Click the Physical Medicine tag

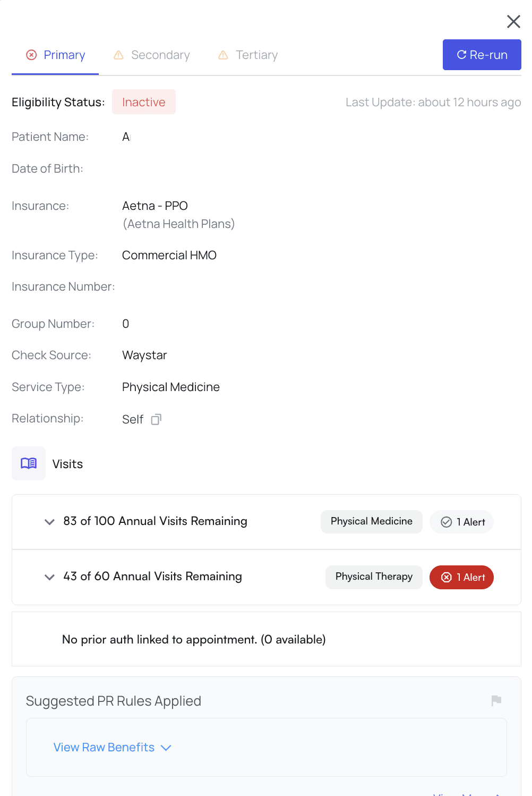pos(371,521)
